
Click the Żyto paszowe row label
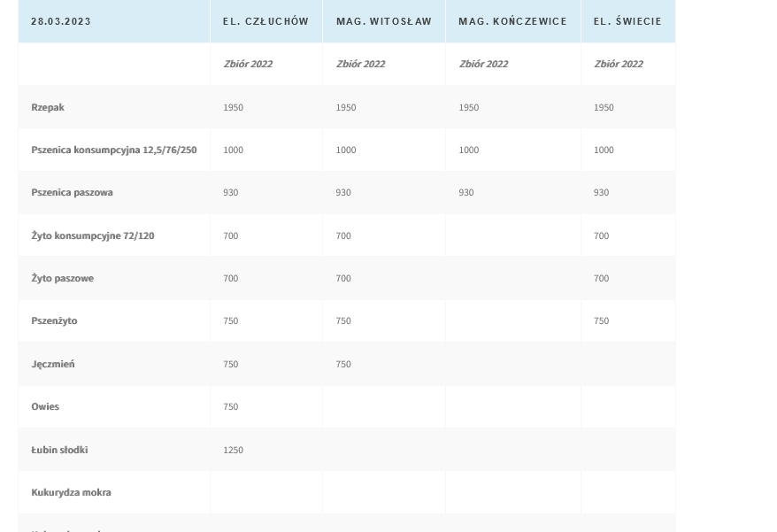62,278
